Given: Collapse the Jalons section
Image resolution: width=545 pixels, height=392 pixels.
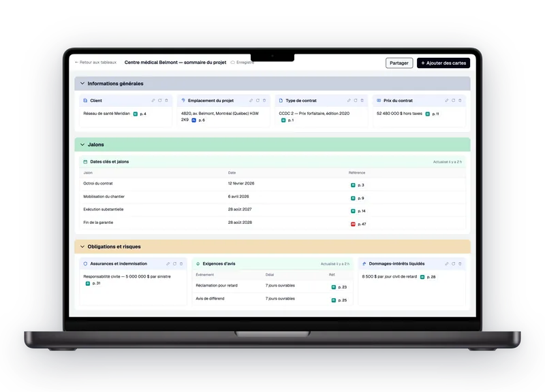Looking at the screenshot, I should point(82,144).
